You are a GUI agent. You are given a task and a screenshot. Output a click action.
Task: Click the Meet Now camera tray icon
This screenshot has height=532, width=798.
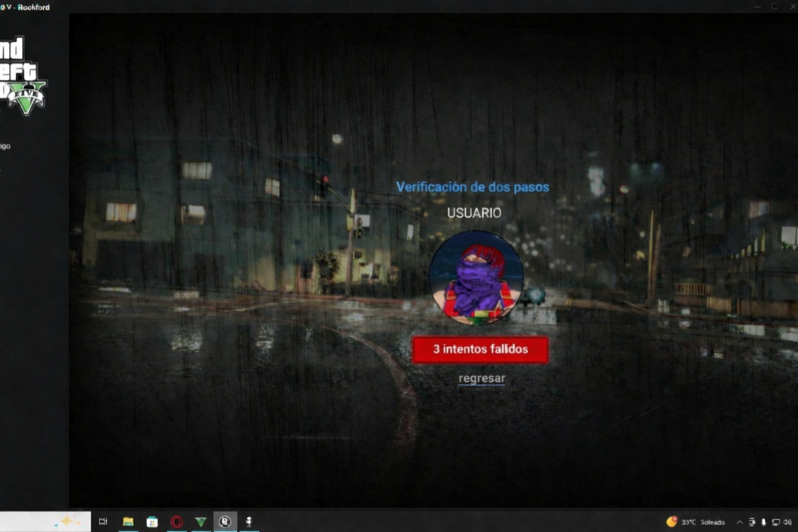click(752, 522)
